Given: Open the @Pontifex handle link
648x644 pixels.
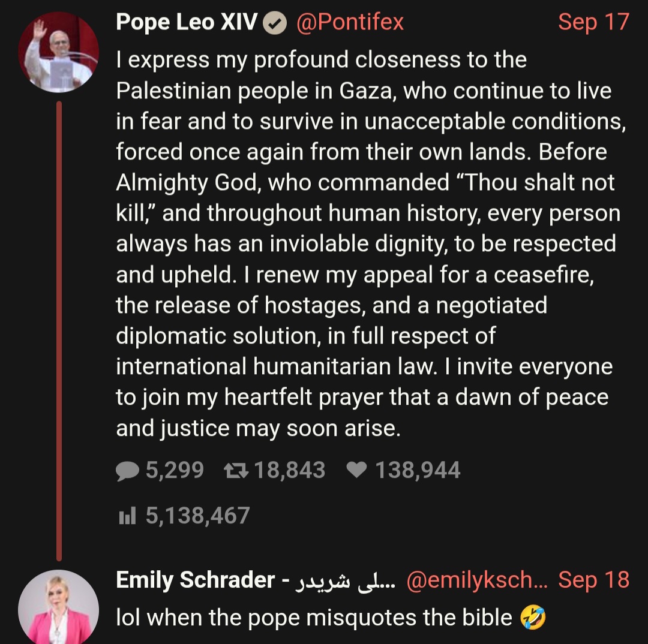Looking at the screenshot, I should pos(350,22).
